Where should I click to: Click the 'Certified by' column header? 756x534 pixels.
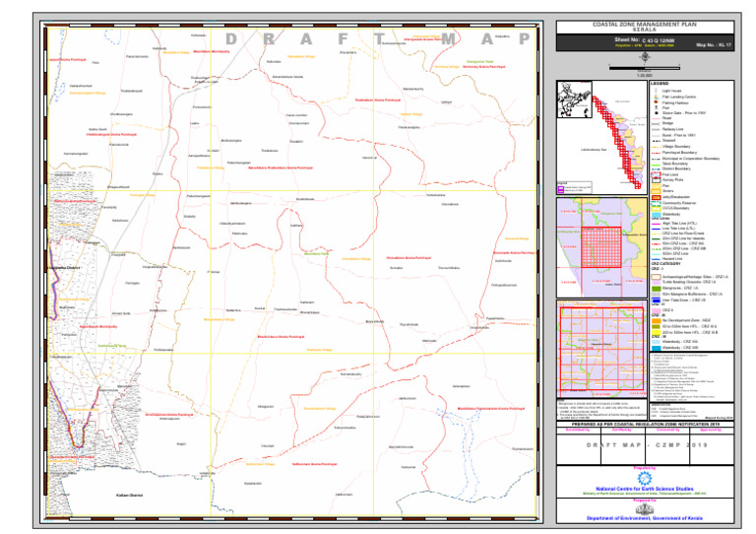(x=622, y=430)
